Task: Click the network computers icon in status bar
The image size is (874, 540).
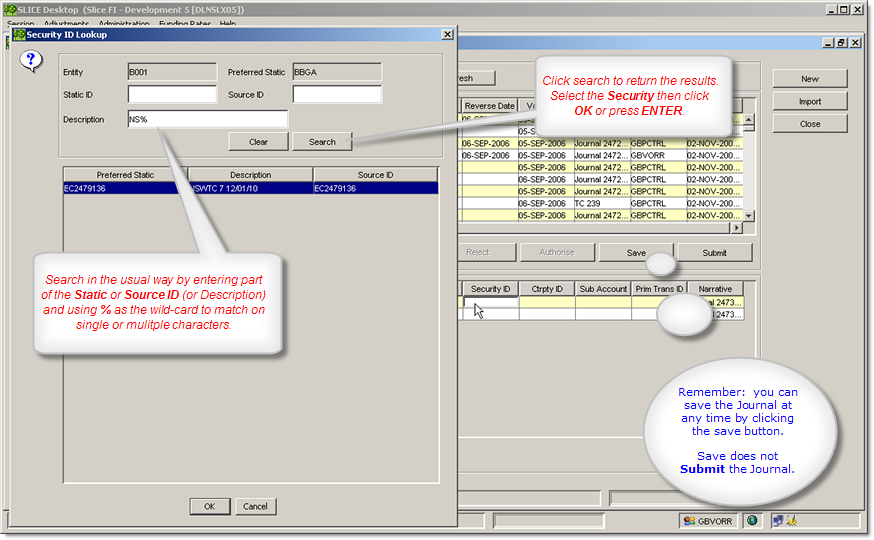Action: click(x=776, y=520)
